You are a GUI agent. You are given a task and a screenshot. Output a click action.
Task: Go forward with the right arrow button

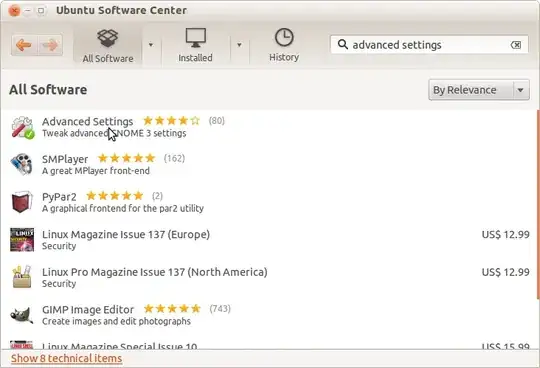coord(50,45)
